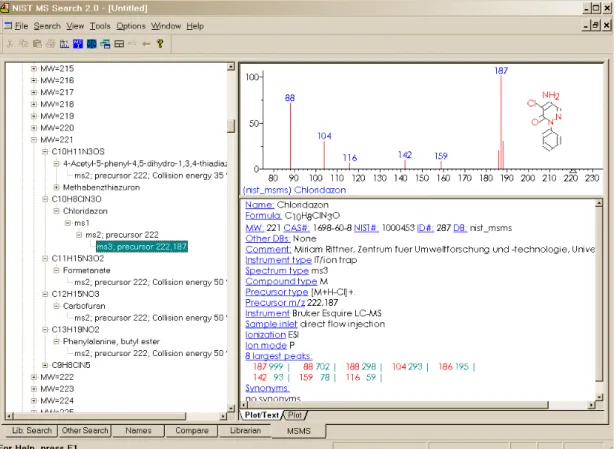
Task: Click the Chloridazon structure drawing in plot
Action: [545, 121]
